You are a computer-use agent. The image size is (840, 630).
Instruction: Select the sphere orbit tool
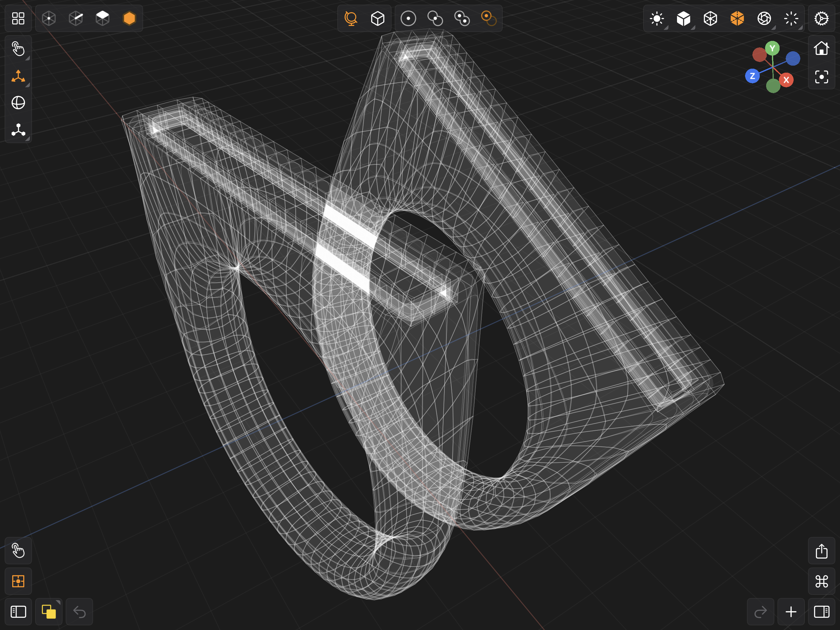(18, 103)
